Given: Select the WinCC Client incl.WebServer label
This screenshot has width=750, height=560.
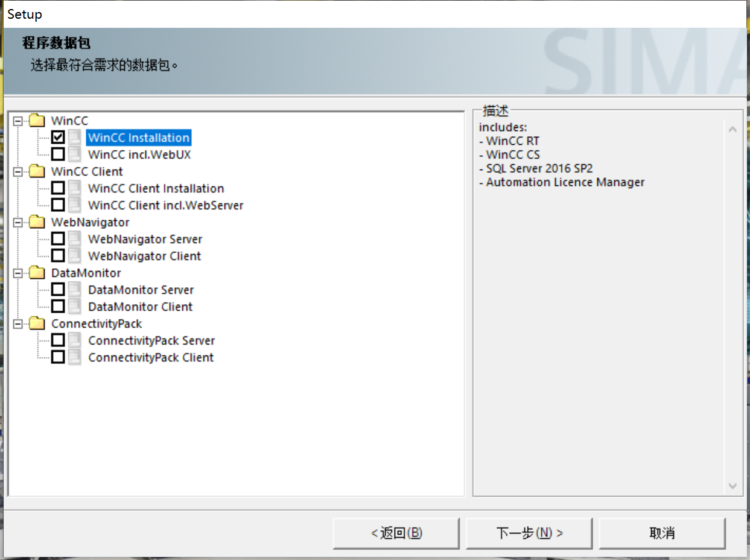Looking at the screenshot, I should 165,205.
